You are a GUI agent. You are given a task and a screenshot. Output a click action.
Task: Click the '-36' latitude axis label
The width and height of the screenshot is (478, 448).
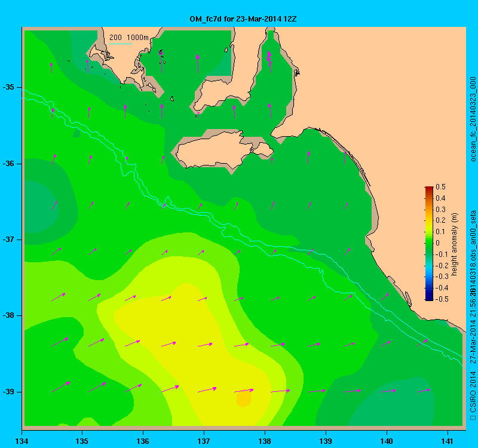(x=8, y=163)
